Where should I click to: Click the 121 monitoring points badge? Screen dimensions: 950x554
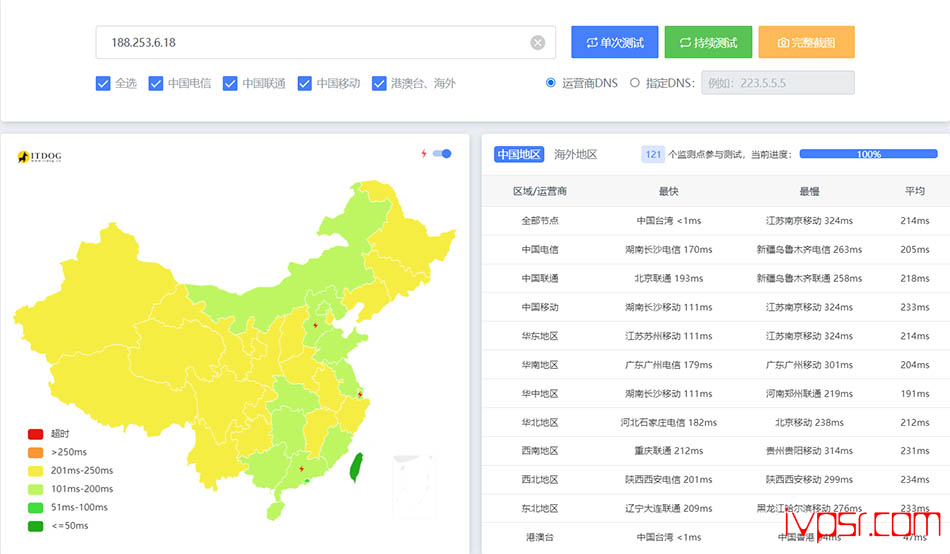click(x=653, y=155)
